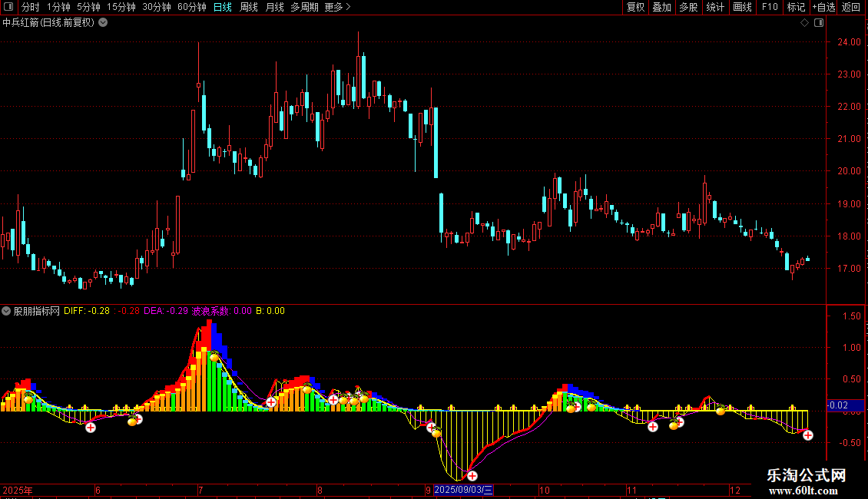Select the 1分钟 period

58,7
